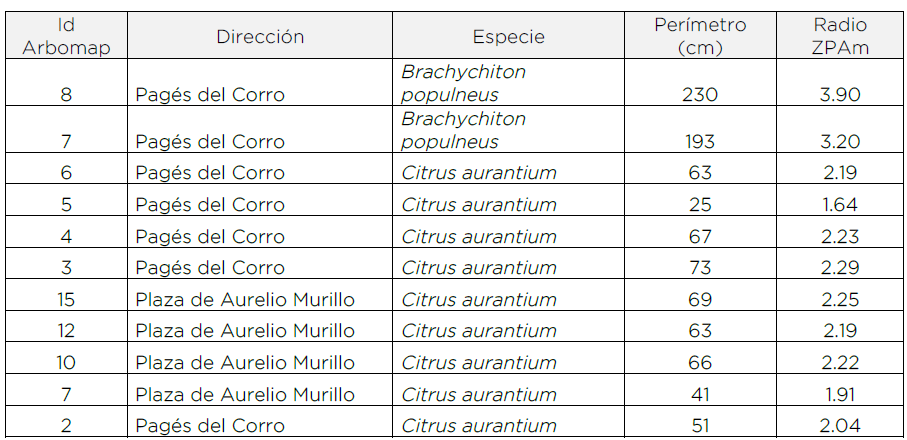Click the perimeter cell showing 25

tap(700, 205)
